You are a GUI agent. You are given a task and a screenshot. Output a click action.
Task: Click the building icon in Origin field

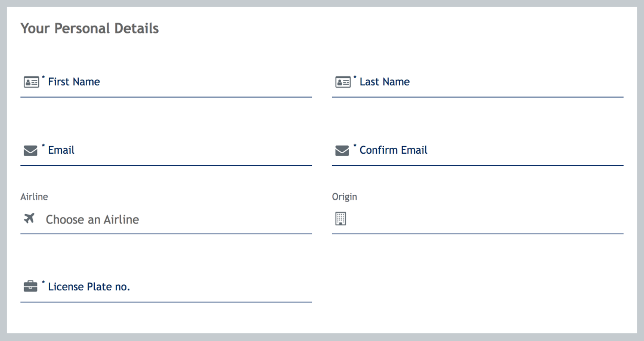340,219
